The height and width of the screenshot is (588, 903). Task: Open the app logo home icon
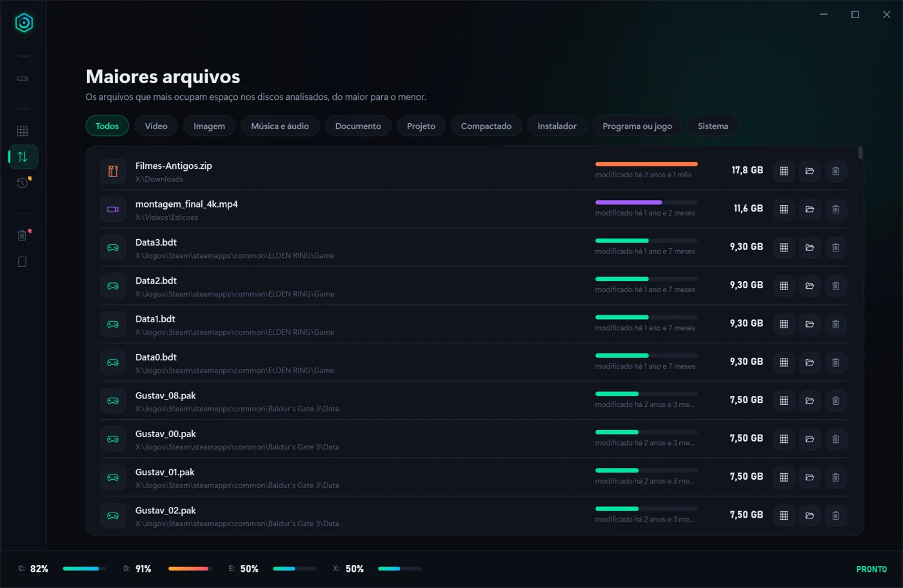coord(24,23)
